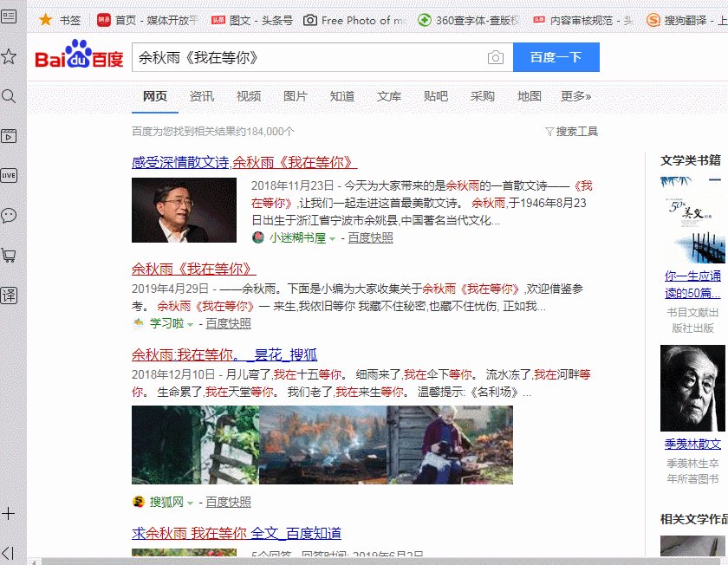The height and width of the screenshot is (565, 728).
Task: Switch to the 图片 tab
Action: pyautogui.click(x=296, y=96)
